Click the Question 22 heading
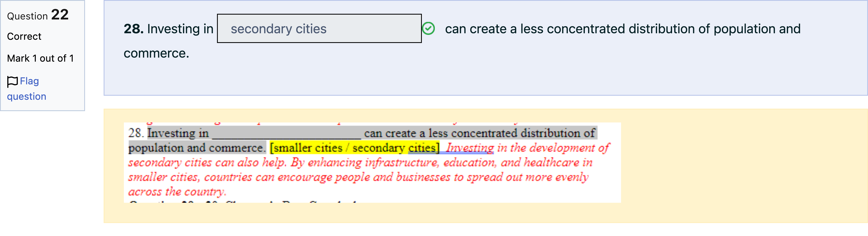 click(38, 15)
